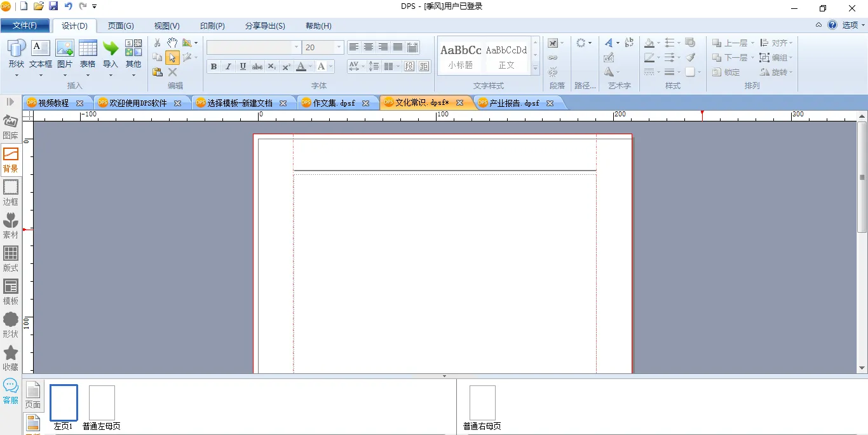Apply the 小标题 text style
The width and height of the screenshot is (868, 435).
pyautogui.click(x=461, y=56)
